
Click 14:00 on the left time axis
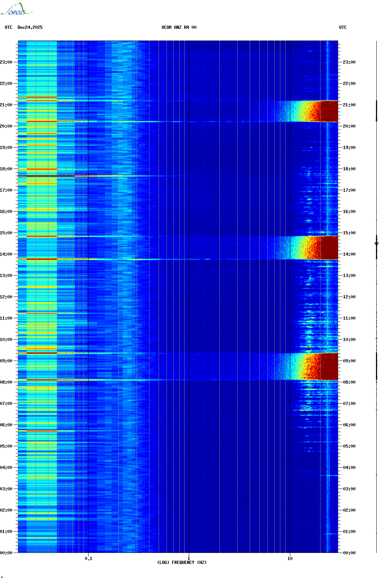(x=6, y=254)
